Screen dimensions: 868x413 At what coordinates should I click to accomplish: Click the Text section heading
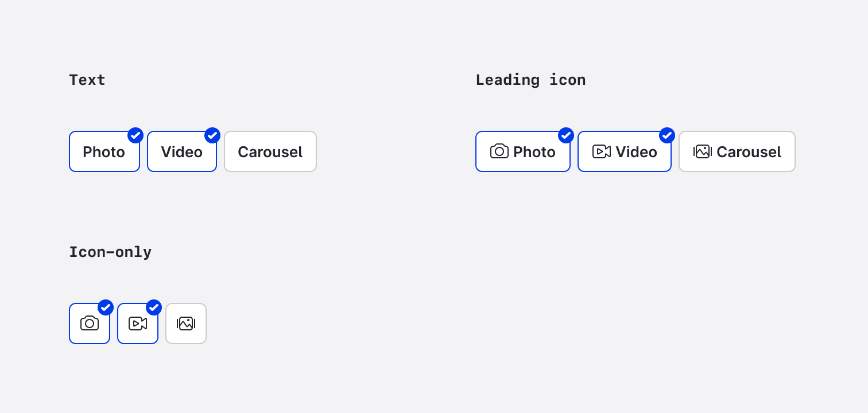[87, 80]
